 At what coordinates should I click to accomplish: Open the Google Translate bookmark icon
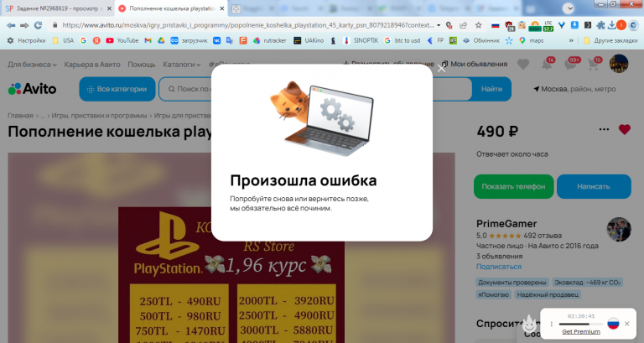[x=230, y=40]
